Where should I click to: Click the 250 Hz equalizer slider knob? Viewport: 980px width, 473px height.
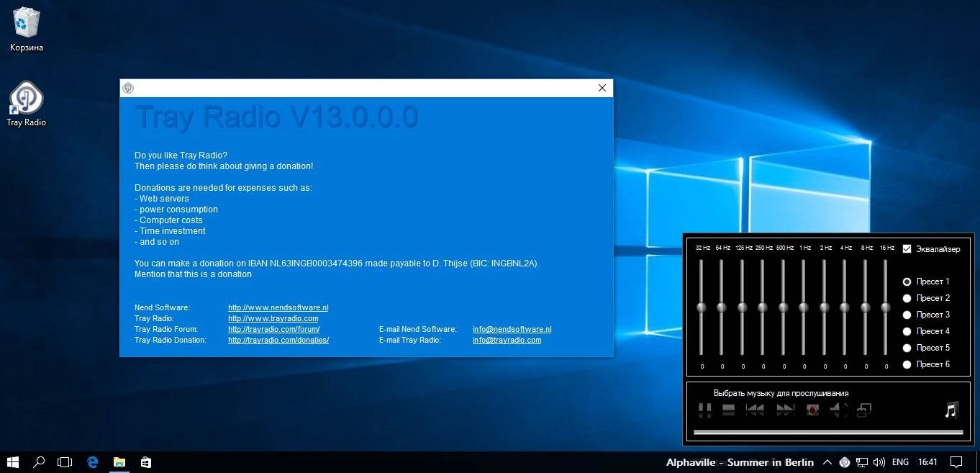763,307
